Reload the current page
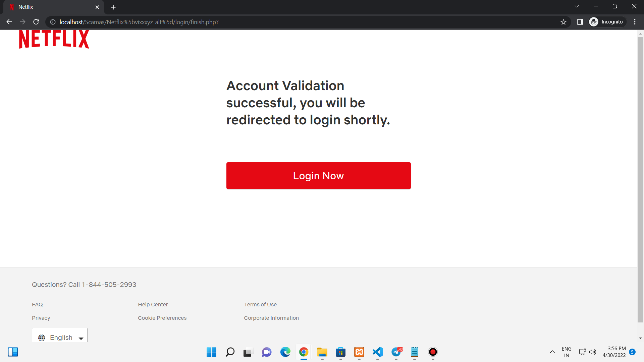This screenshot has width=644, height=362. tap(36, 22)
